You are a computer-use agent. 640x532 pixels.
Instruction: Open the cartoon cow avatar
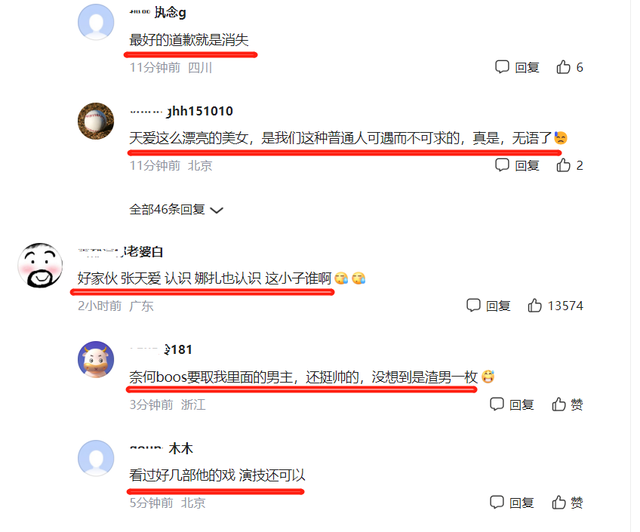pos(96,359)
